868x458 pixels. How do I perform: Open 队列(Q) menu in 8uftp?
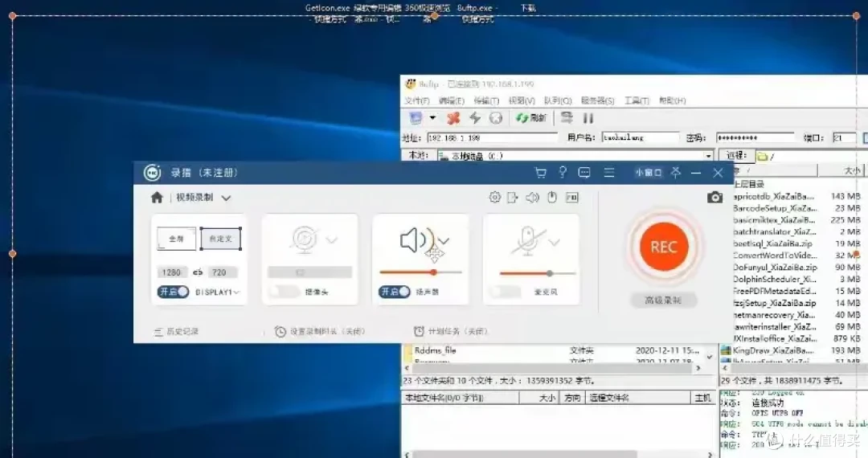click(558, 100)
